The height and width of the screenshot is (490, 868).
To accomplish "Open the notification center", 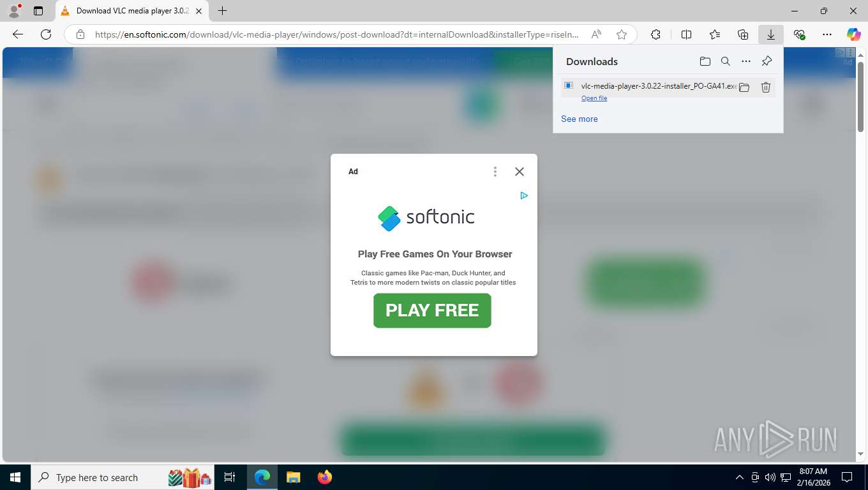I will (847, 477).
